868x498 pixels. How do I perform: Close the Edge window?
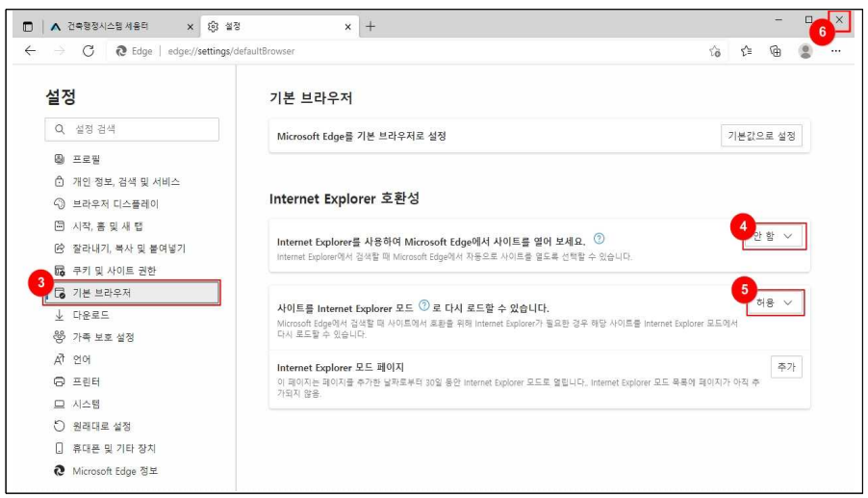(839, 20)
